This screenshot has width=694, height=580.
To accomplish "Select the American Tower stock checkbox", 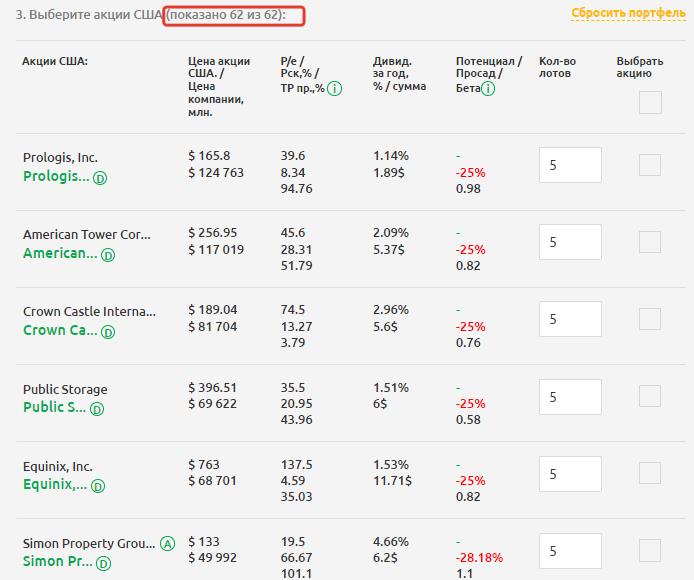I will pyautogui.click(x=650, y=242).
